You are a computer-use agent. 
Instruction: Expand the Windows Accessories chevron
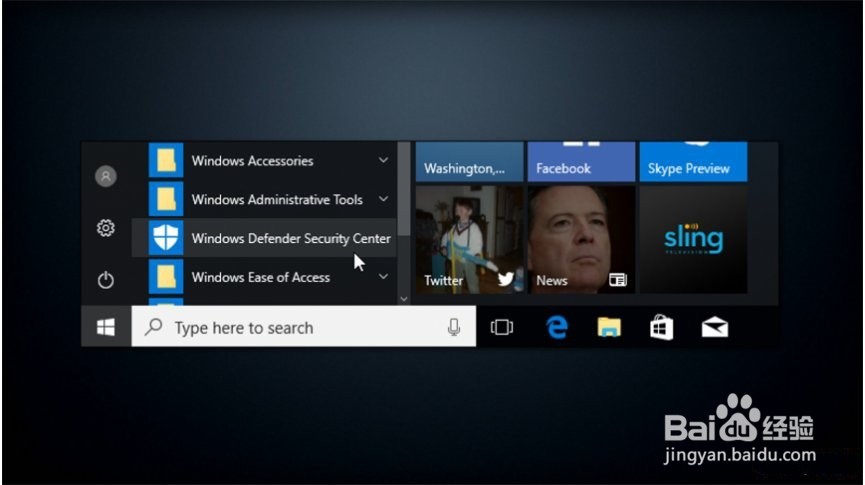(383, 160)
